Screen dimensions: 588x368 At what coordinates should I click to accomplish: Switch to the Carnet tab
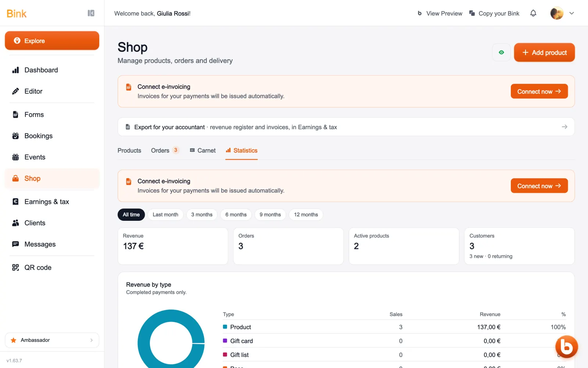pos(202,151)
